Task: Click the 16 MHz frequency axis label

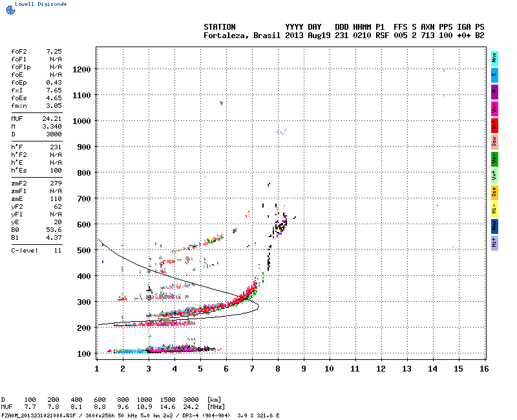Action: pyautogui.click(x=484, y=369)
